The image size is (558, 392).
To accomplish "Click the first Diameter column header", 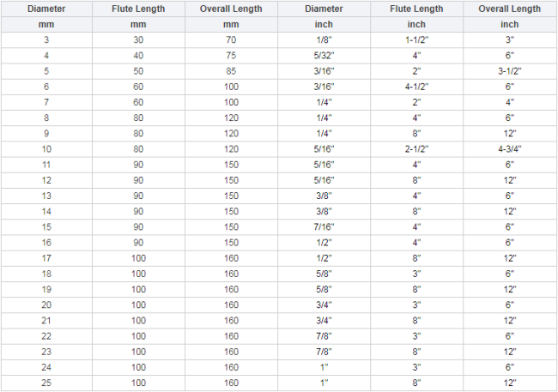I will coord(46,9).
